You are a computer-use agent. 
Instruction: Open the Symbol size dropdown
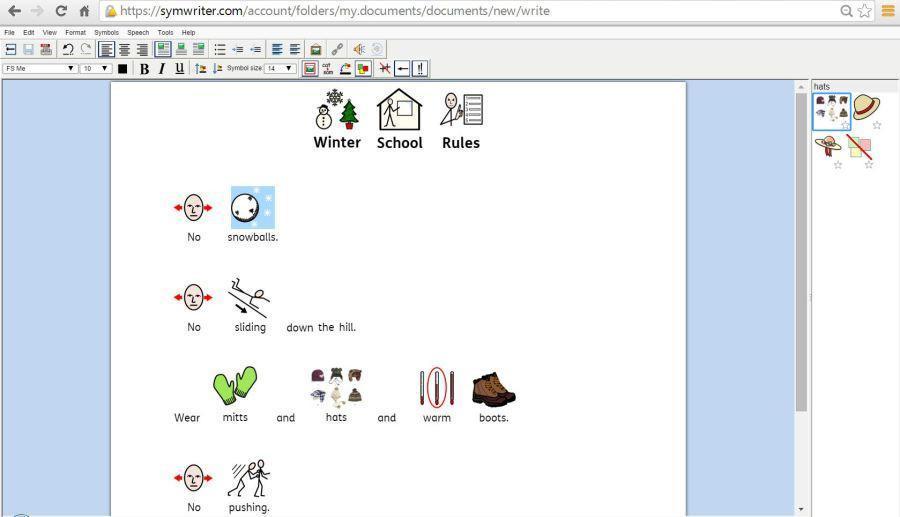click(279, 69)
